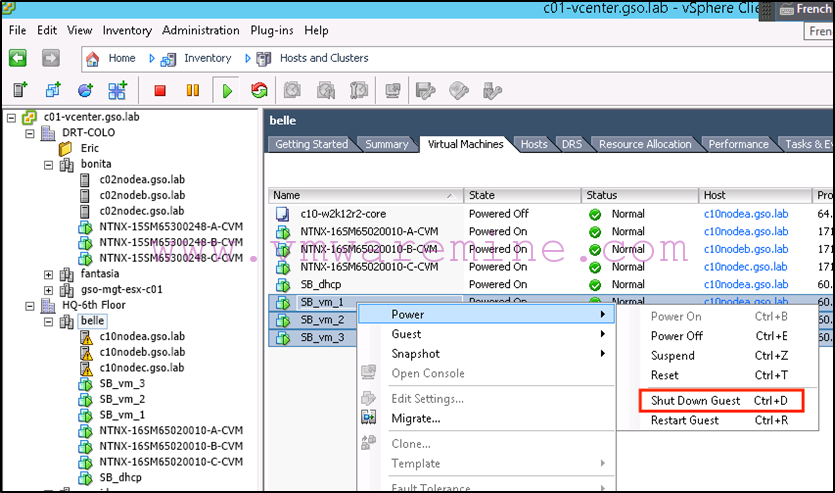Switch to the Resource Allocation tab
Viewport: 835px width, 493px height.
click(645, 144)
